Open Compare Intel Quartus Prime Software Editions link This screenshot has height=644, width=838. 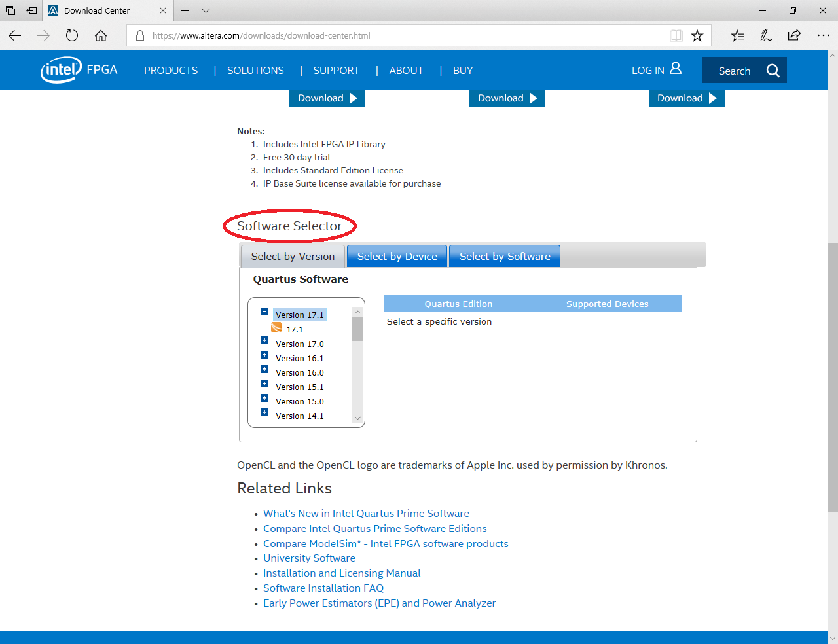(375, 529)
